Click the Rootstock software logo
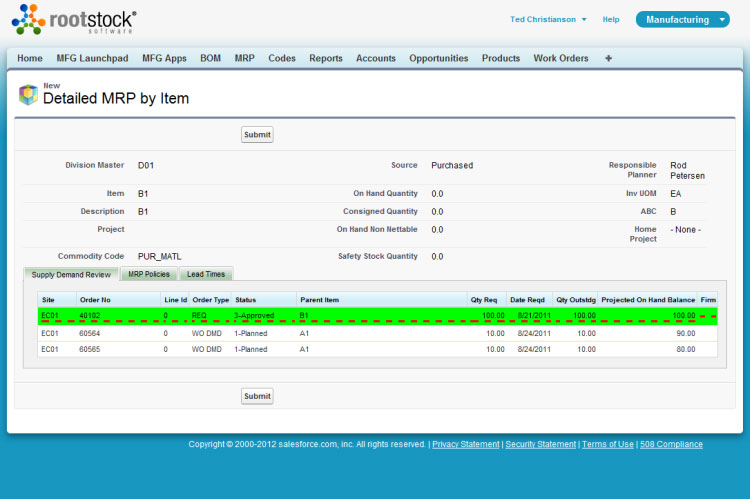Screen dimensions: 750x499 (74, 20)
